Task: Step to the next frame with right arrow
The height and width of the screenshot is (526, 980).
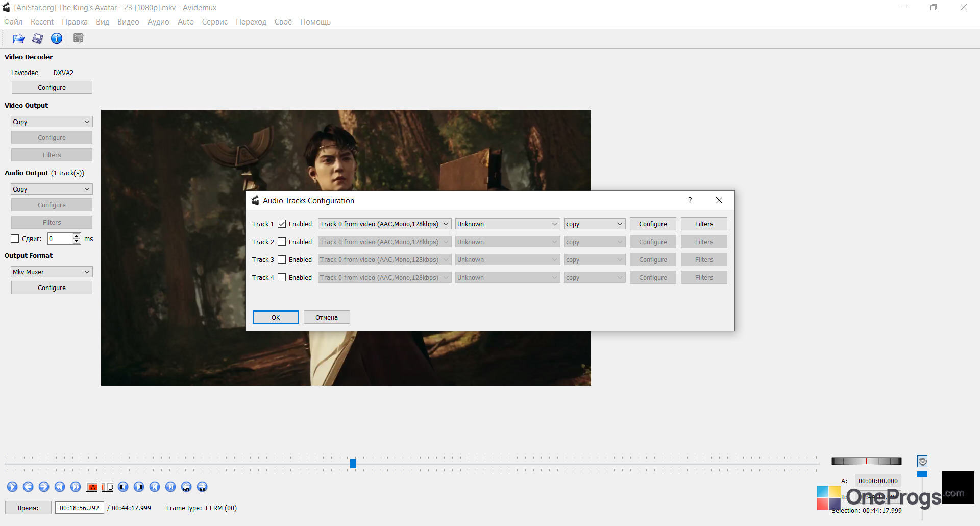Action: [x=44, y=487]
